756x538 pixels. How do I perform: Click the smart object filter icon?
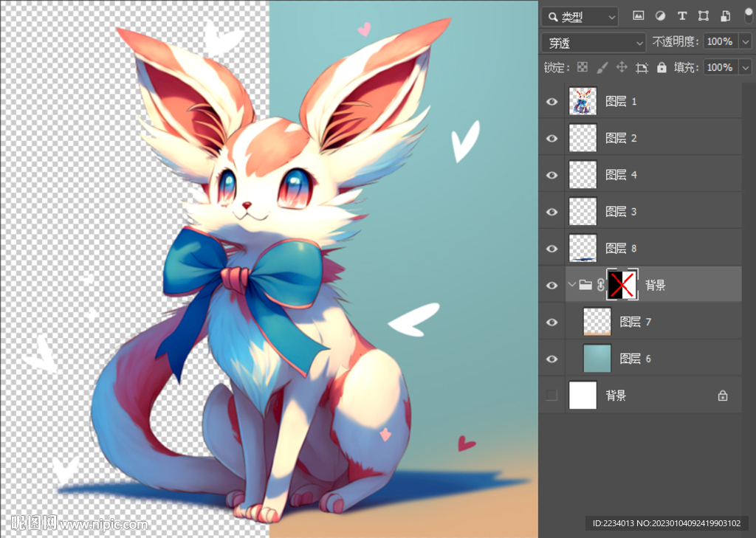(x=725, y=15)
